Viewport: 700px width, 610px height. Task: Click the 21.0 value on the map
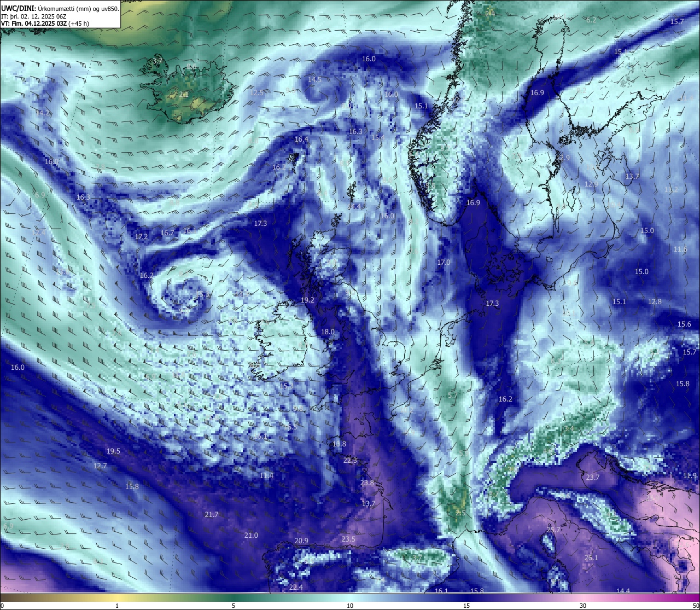pyautogui.click(x=251, y=536)
